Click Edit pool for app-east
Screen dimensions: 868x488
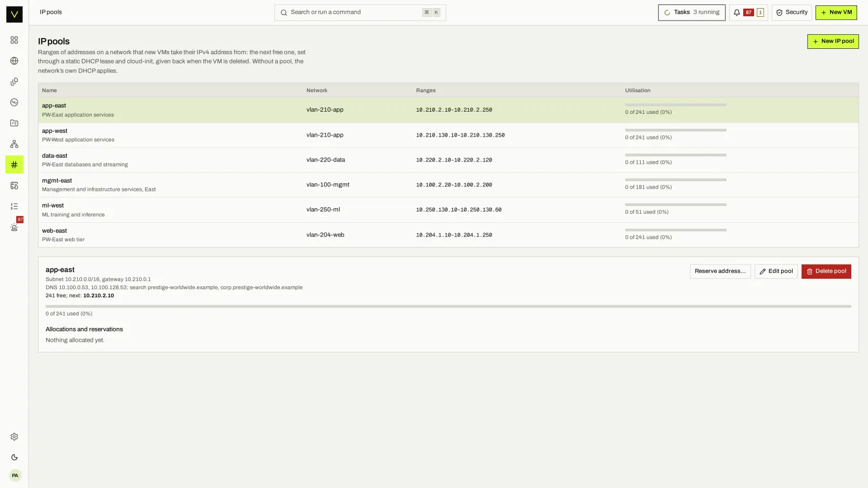pyautogui.click(x=776, y=271)
